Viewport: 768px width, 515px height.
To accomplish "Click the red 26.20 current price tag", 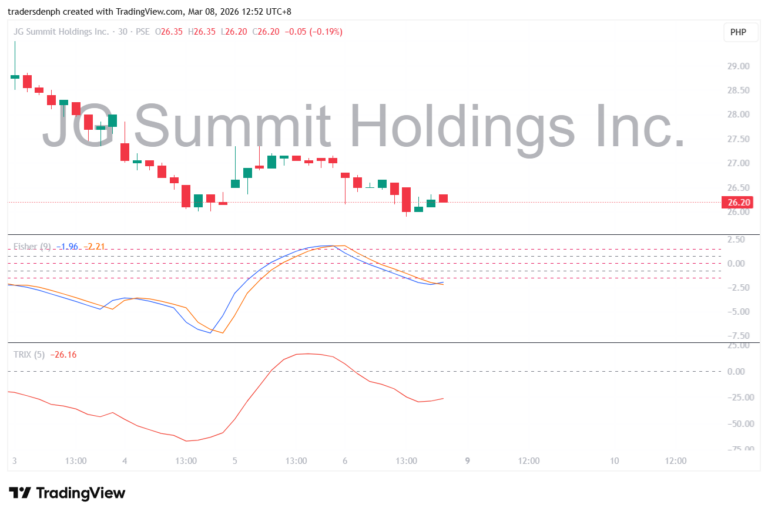I will [x=738, y=202].
